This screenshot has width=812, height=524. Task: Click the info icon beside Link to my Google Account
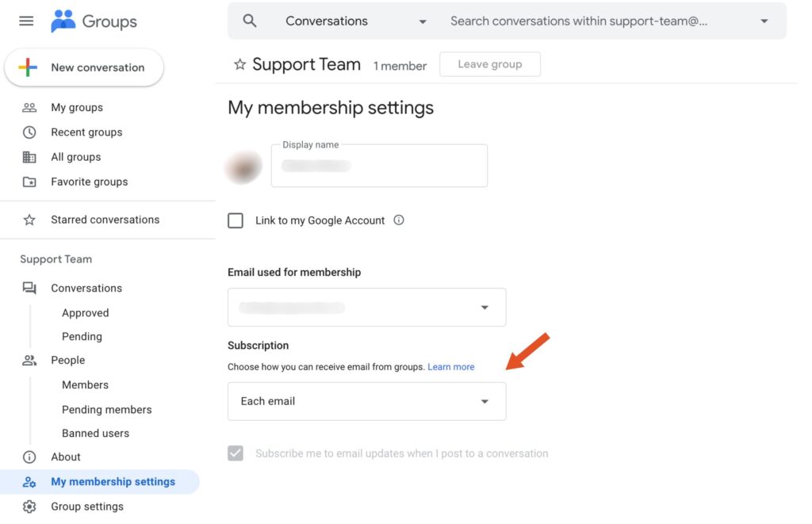point(399,220)
